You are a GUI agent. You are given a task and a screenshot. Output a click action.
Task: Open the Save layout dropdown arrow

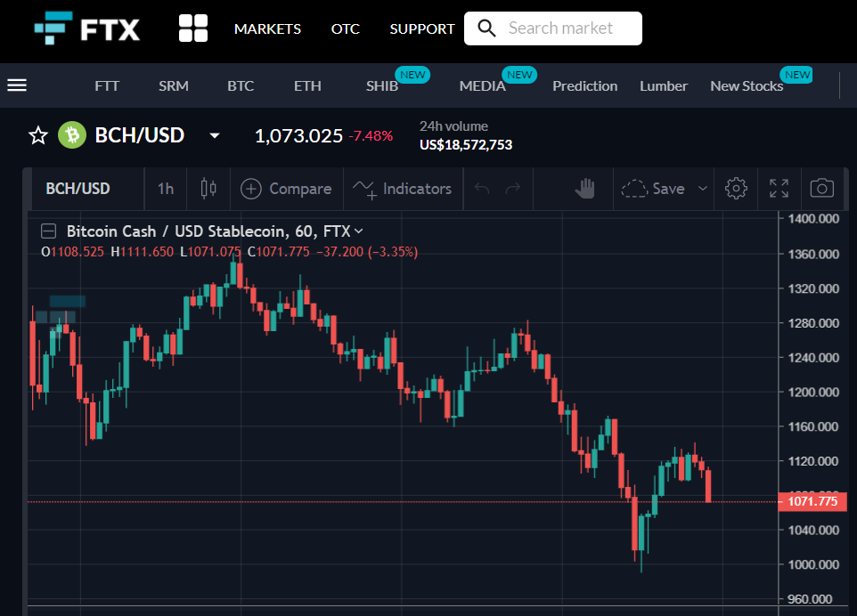(x=703, y=189)
